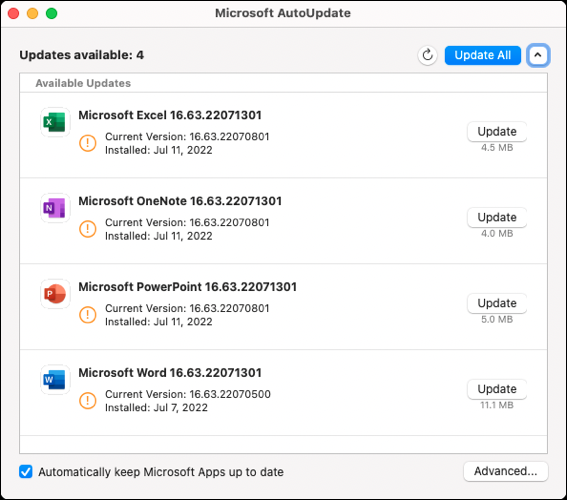Uncheck Automatically keep Microsoft Apps up to date

26,472
